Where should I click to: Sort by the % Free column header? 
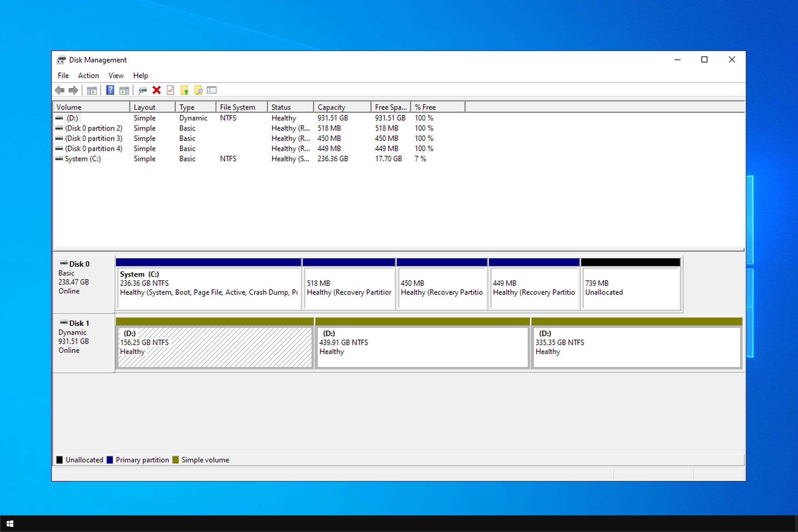(438, 107)
